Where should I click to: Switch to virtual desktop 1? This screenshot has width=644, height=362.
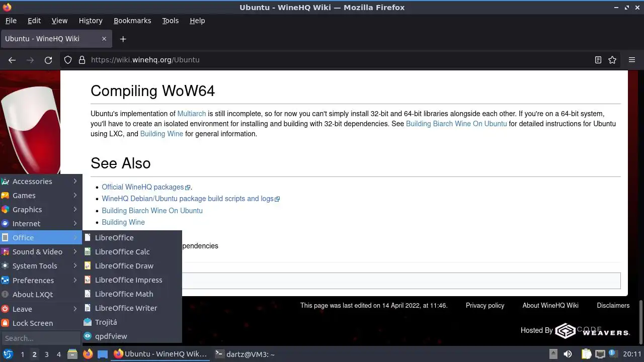coord(22,354)
